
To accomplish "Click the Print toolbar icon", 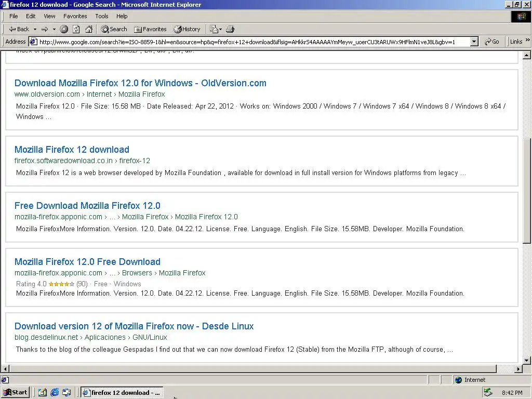I will (x=230, y=29).
